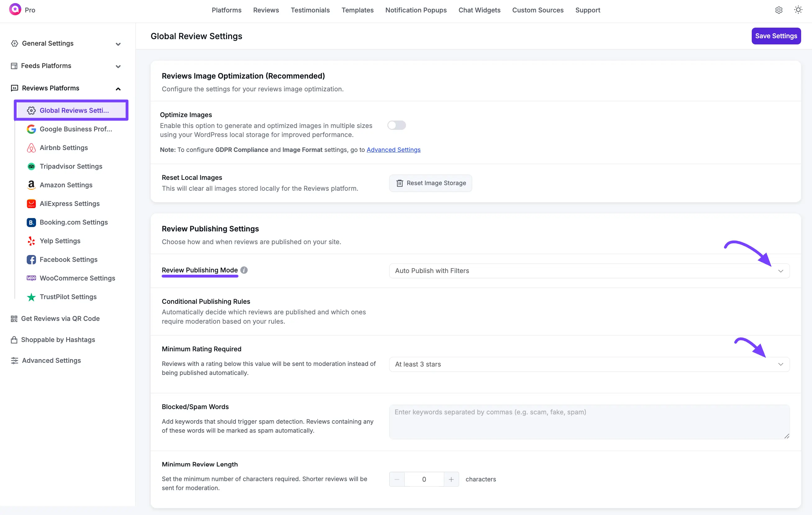Screen dimensions: 812x515
Task: Open WooCommerce Settings
Action: tap(78, 278)
